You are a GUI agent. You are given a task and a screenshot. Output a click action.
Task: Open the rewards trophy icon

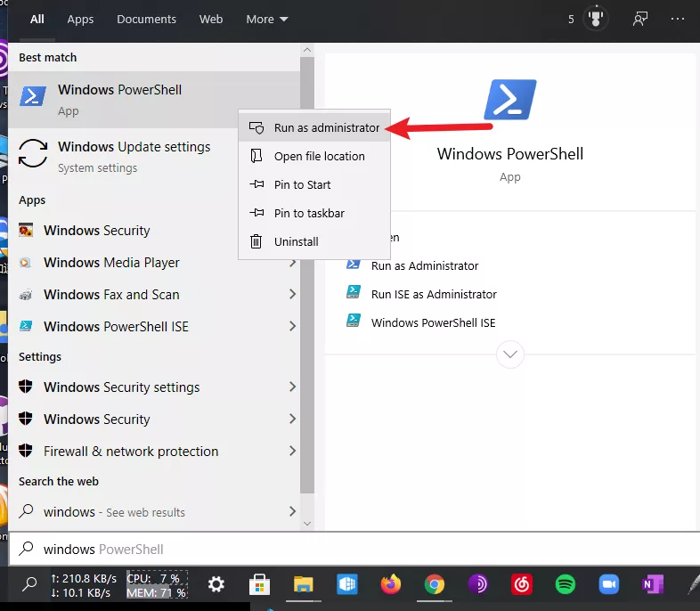point(596,19)
